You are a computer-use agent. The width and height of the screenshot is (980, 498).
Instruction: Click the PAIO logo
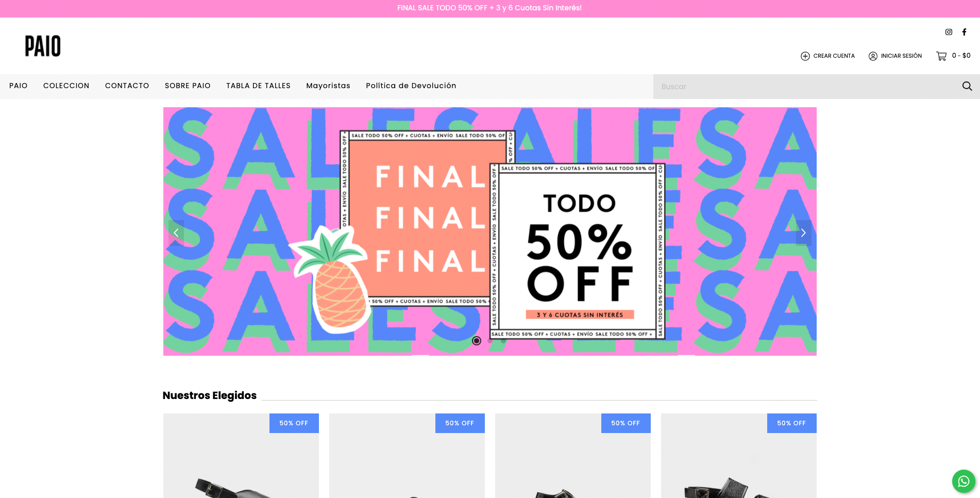(43, 46)
